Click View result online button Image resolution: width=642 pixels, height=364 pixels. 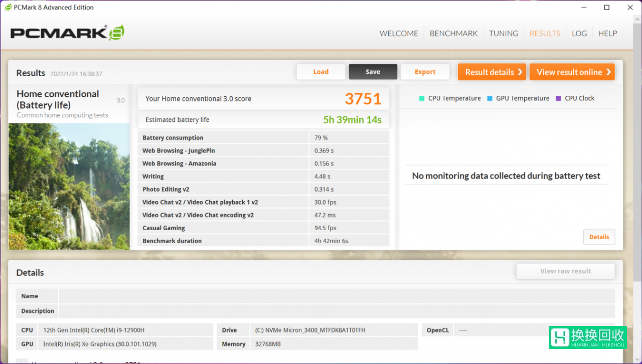point(572,72)
